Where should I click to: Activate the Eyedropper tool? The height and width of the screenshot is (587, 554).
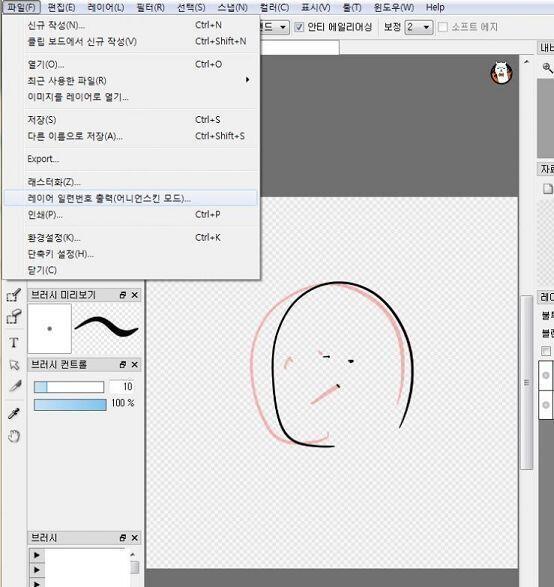[14, 413]
